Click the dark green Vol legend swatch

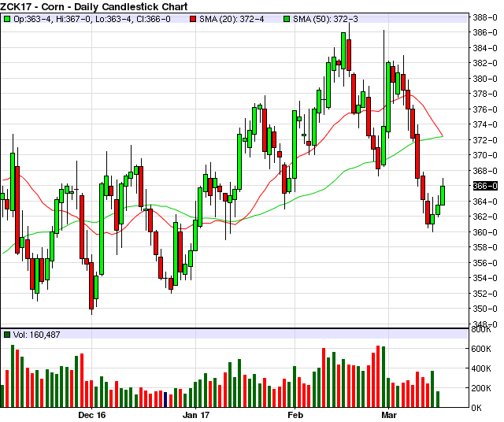(x=7, y=335)
